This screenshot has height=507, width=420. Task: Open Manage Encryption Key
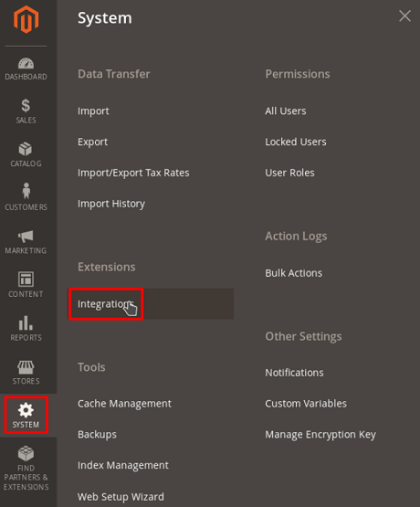[x=320, y=435]
